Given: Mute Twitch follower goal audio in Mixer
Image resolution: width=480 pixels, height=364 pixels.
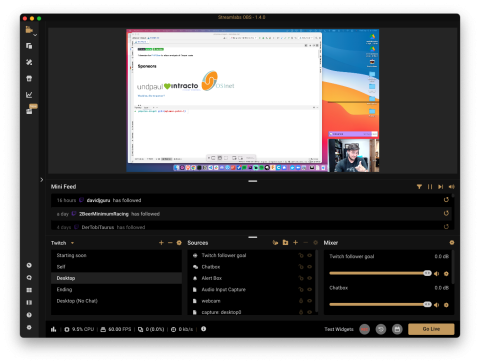Looking at the screenshot, I should [437, 274].
